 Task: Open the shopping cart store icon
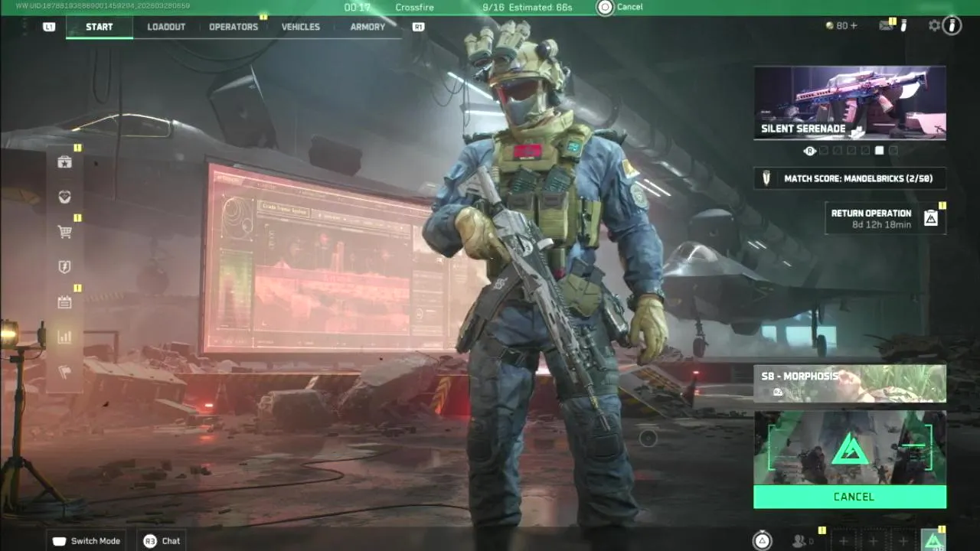tap(65, 232)
